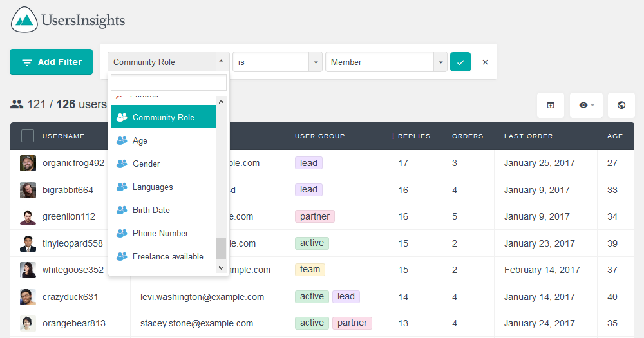Click the people icon beside Age option
Image resolution: width=644 pixels, height=338 pixels.
122,140
